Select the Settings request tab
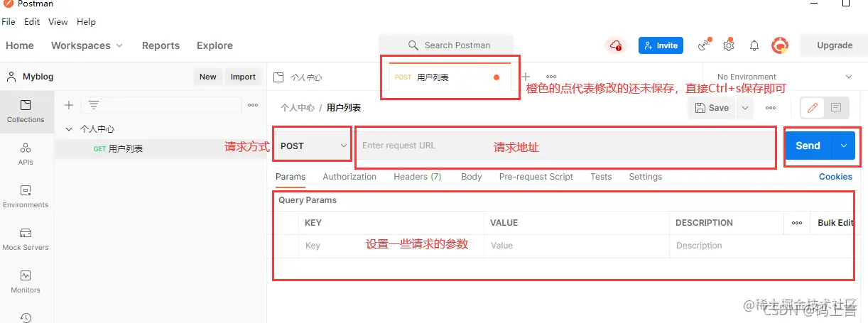Image resolution: width=868 pixels, height=323 pixels. coord(646,177)
